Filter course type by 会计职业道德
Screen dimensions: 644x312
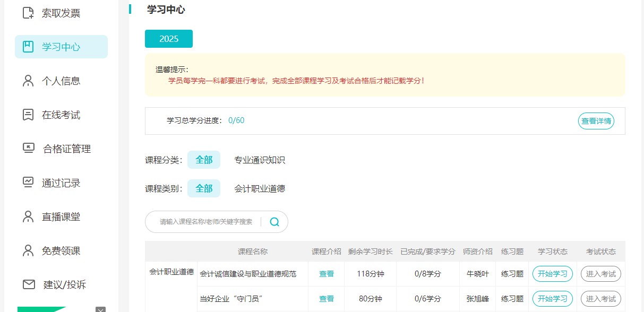coord(260,188)
